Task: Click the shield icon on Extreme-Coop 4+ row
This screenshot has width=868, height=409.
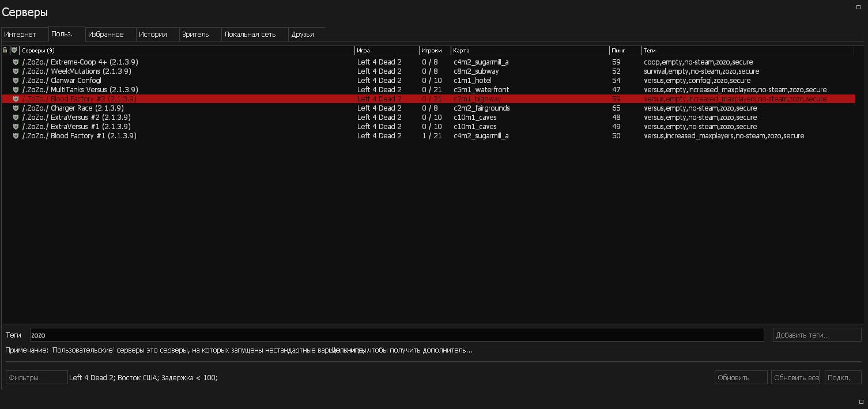Action: 16,62
